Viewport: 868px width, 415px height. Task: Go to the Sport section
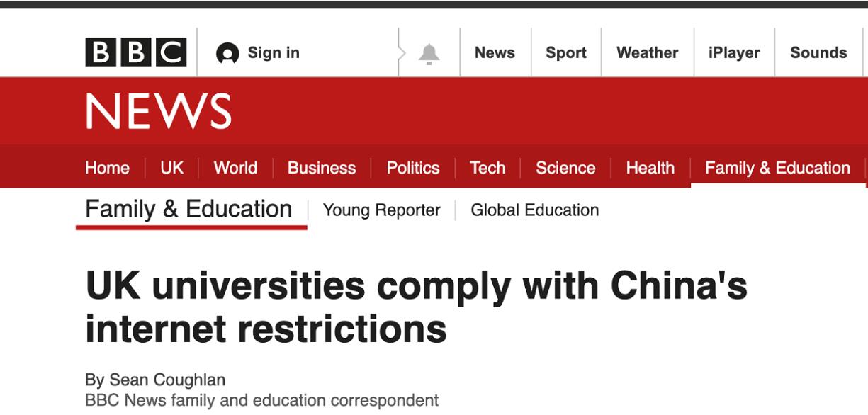[x=566, y=53]
